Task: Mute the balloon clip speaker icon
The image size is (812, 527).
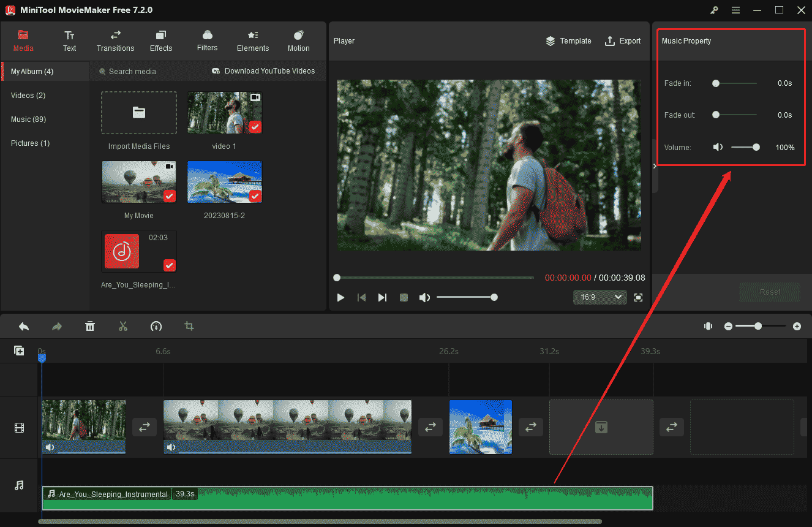Action: point(172,447)
